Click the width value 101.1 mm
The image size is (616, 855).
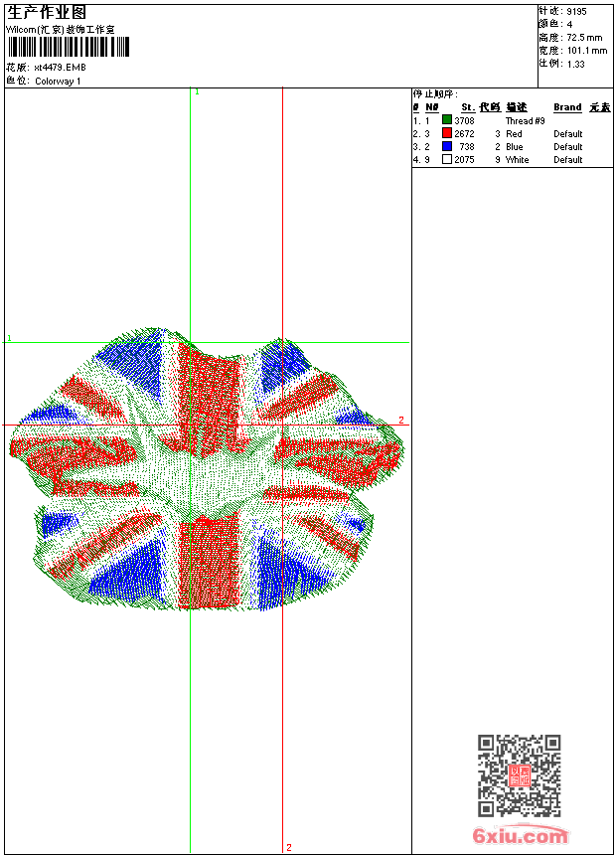[x=587, y=51]
